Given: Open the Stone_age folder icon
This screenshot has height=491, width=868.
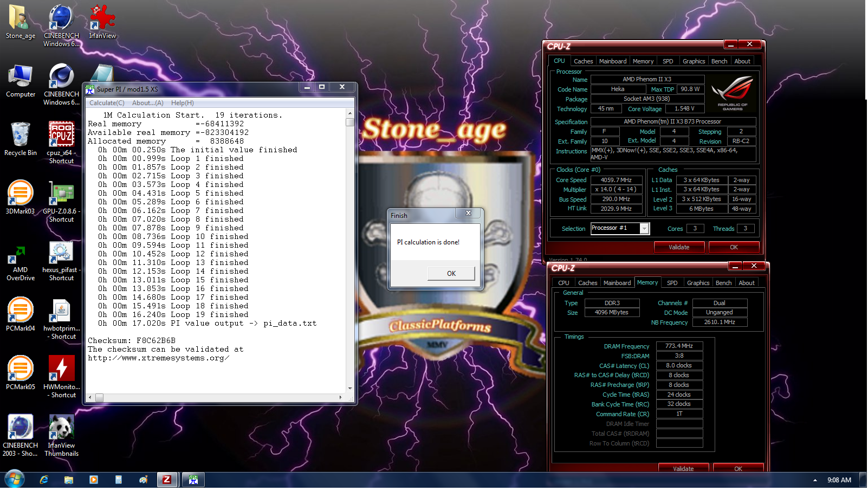Looking at the screenshot, I should pos(21,23).
